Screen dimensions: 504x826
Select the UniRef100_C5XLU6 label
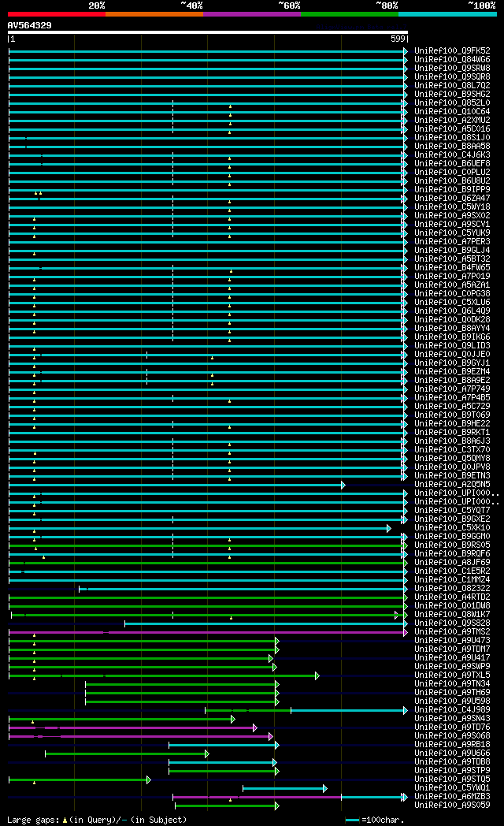point(452,303)
